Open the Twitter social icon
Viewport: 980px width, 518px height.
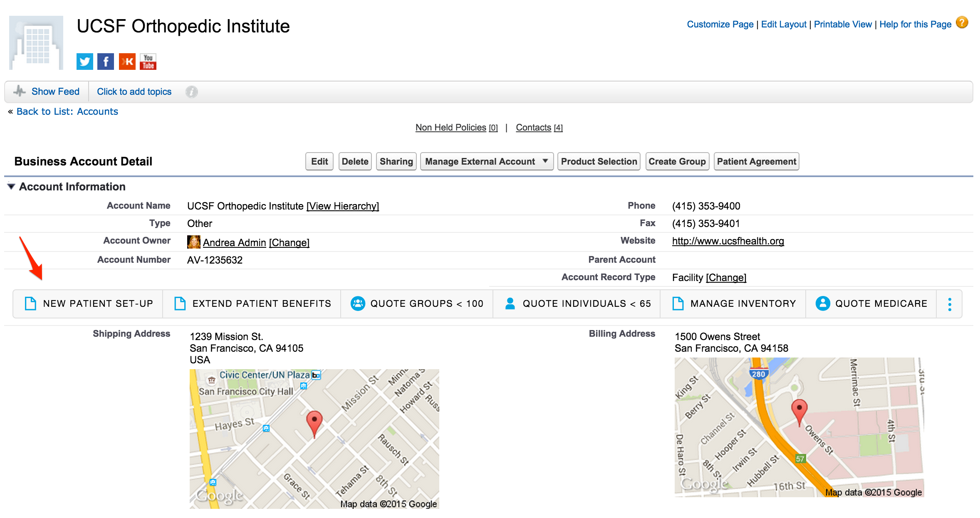[x=85, y=62]
